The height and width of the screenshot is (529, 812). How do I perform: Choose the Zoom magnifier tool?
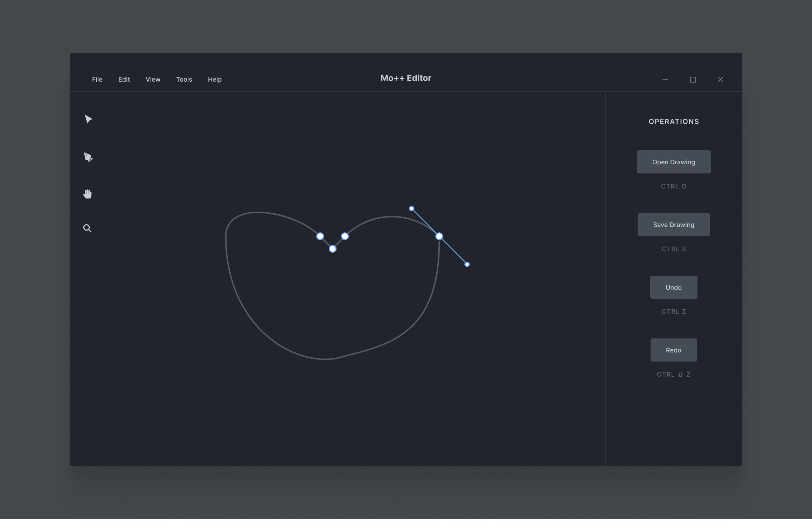click(87, 228)
